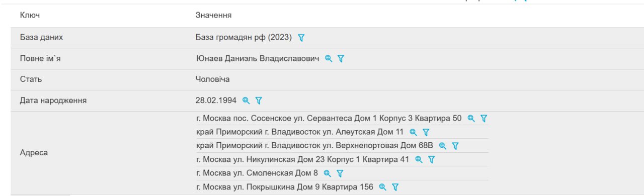Viewport: 644px width, 196px height.
Task: Search the ул. Алеутская address magnifier icon
Action: (x=413, y=132)
